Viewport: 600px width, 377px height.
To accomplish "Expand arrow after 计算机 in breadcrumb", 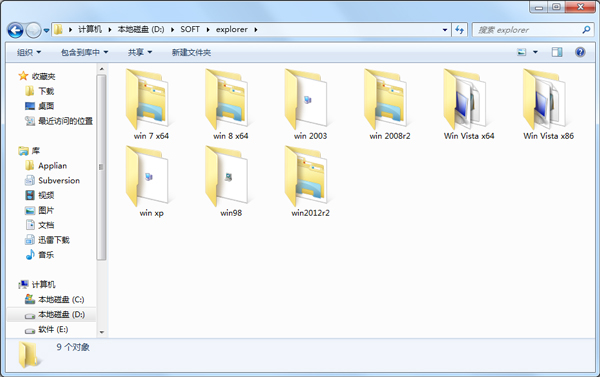I will click(110, 29).
